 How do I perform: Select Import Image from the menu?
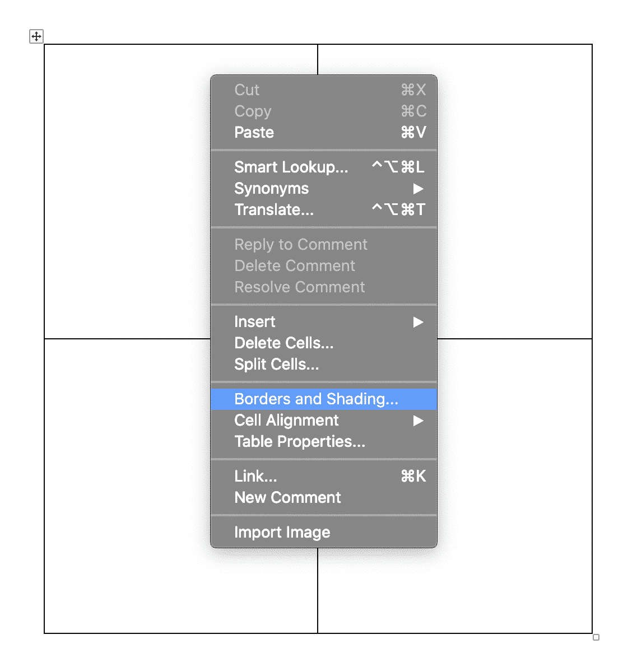282,532
